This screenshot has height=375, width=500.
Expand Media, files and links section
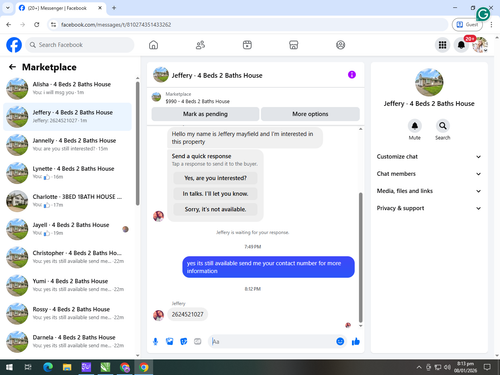point(429,191)
